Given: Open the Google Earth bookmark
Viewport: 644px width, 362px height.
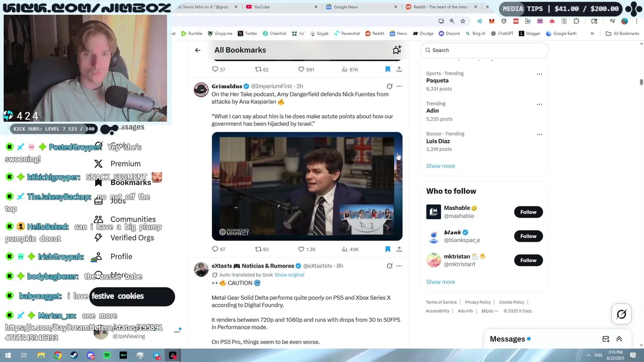Looking at the screenshot, I should [x=560, y=34].
